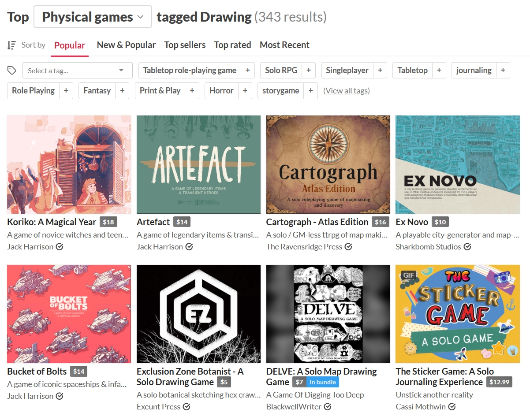Add the Horror tag using its plus icon
The image size is (530, 420).
[x=245, y=91]
